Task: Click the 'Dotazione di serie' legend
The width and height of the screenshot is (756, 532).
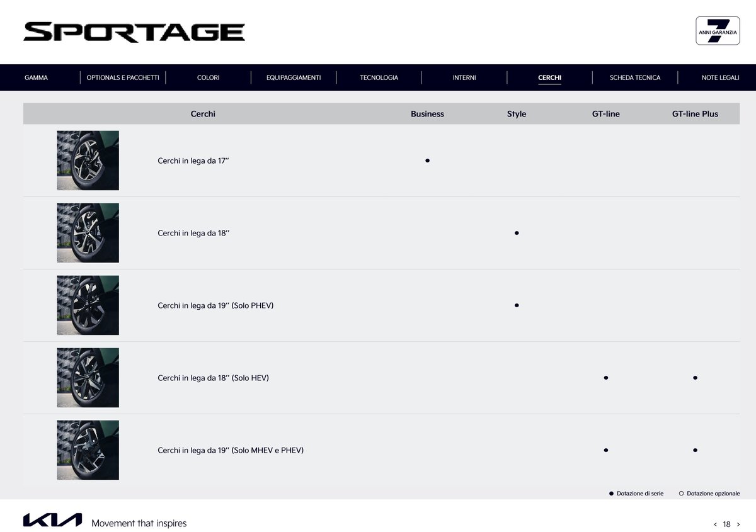Action: (x=636, y=494)
